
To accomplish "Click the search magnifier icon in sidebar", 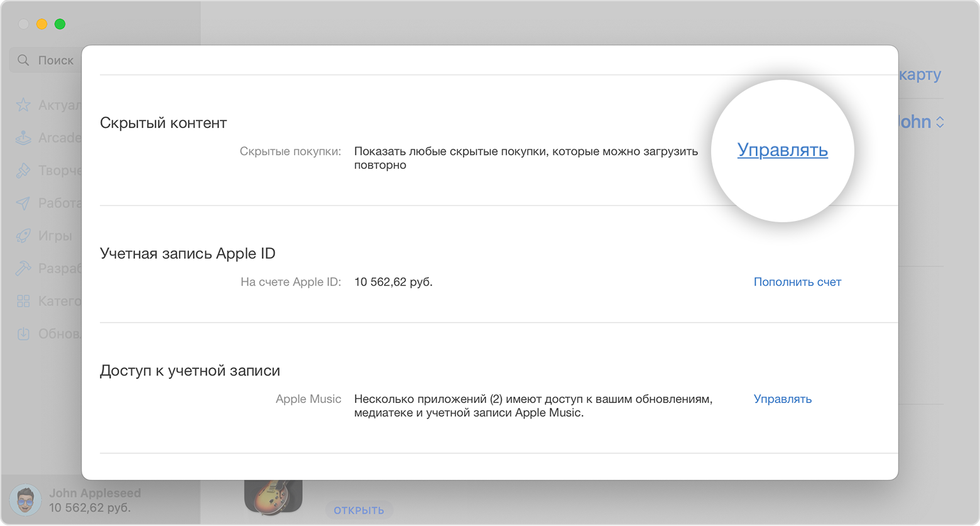I will [23, 60].
